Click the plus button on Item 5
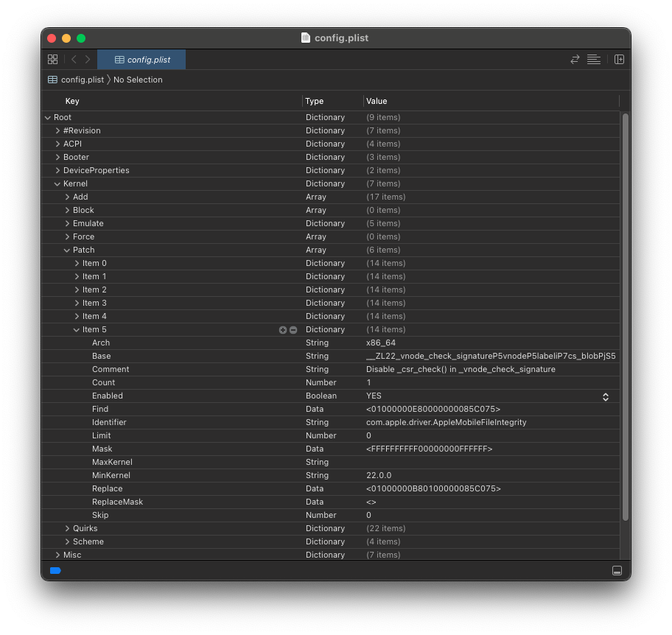Image resolution: width=672 pixels, height=635 pixels. (283, 330)
